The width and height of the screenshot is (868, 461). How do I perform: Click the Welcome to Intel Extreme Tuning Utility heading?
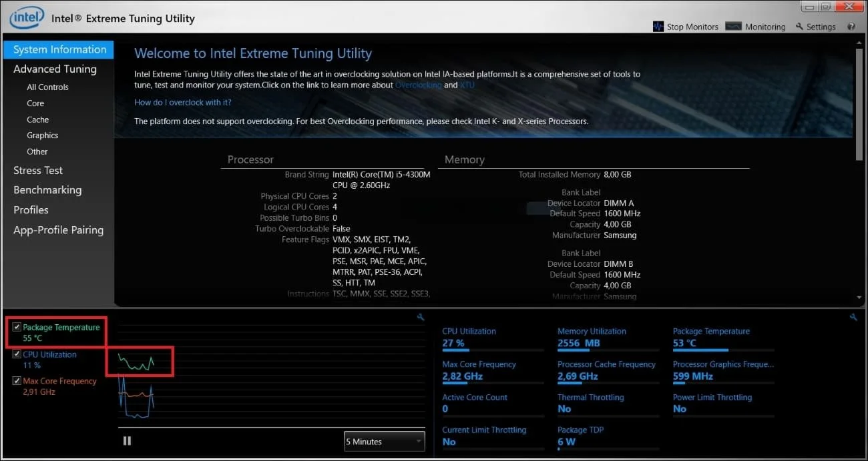pyautogui.click(x=253, y=53)
